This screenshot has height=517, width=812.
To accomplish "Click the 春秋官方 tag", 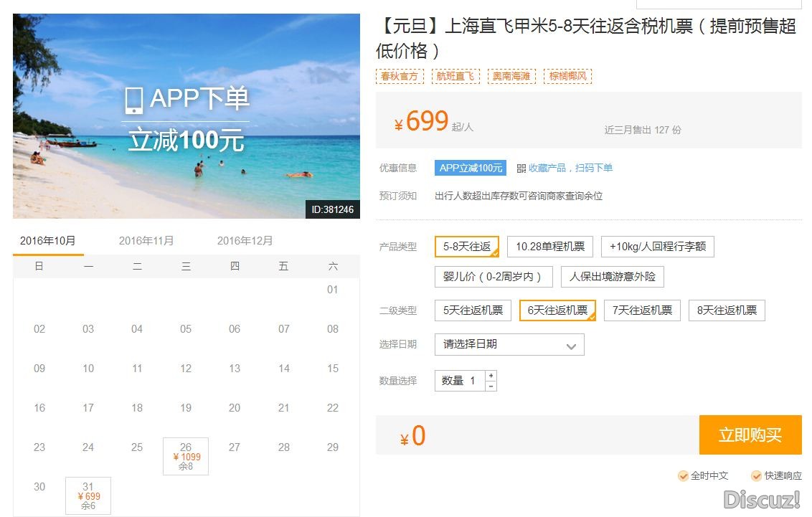I will [400, 76].
